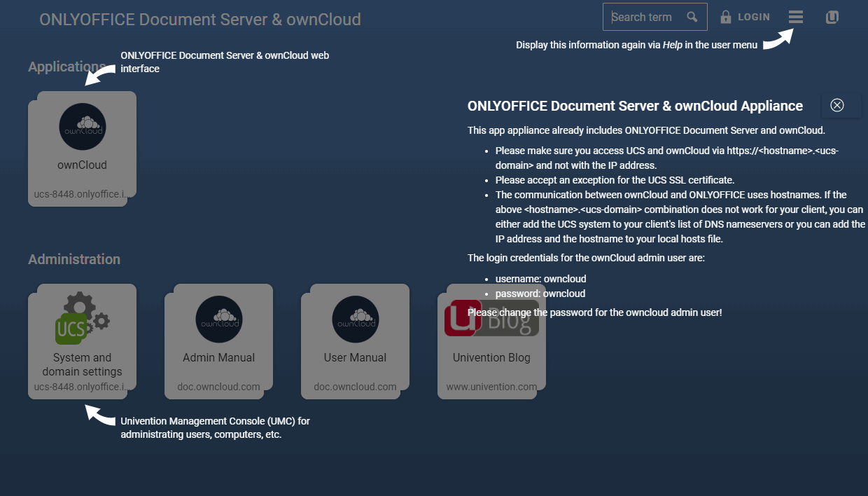
Task: Open the hamburger user menu
Action: coord(796,17)
